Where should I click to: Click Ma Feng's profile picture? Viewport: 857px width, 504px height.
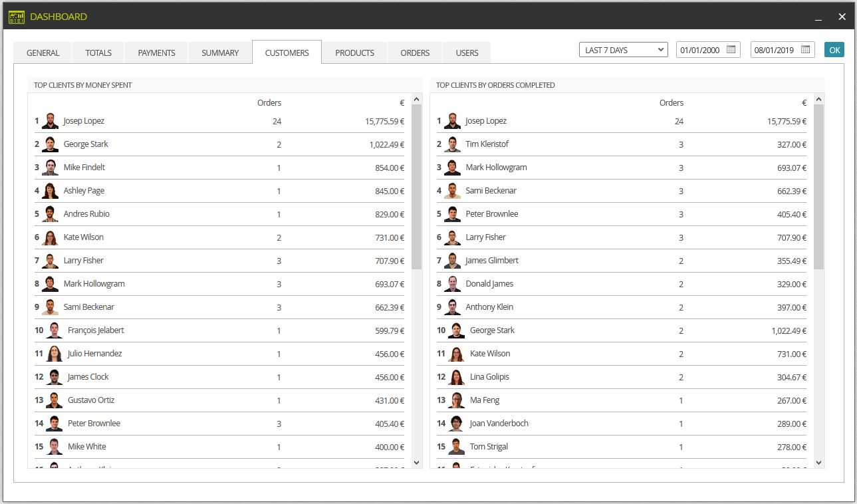click(456, 400)
